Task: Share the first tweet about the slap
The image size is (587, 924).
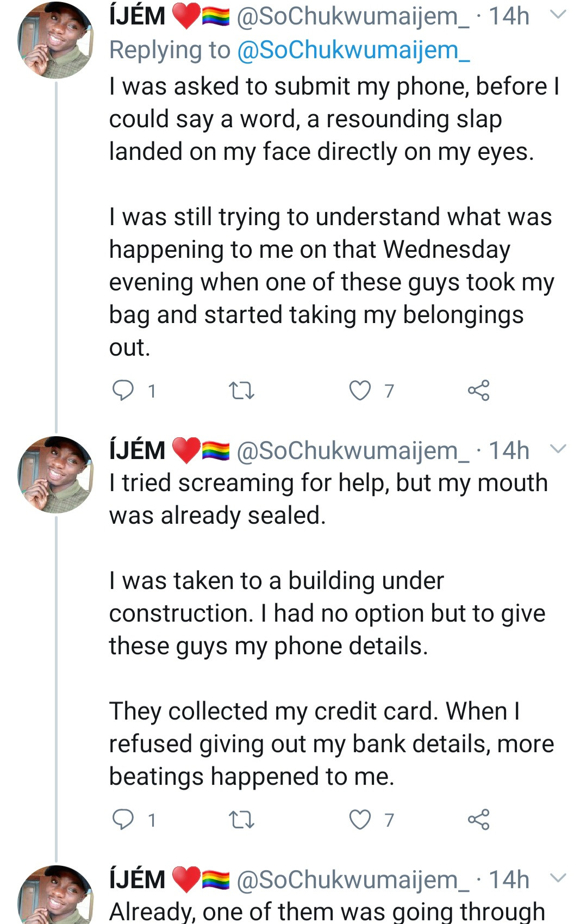Action: coord(478,390)
